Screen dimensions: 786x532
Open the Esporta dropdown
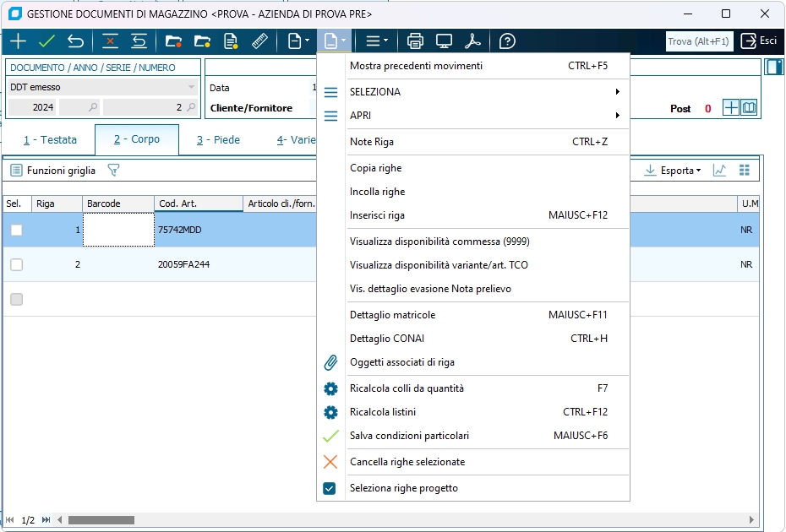pyautogui.click(x=673, y=171)
